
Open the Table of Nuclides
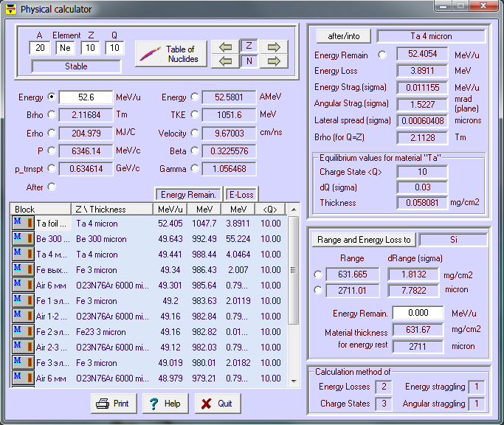tap(170, 54)
